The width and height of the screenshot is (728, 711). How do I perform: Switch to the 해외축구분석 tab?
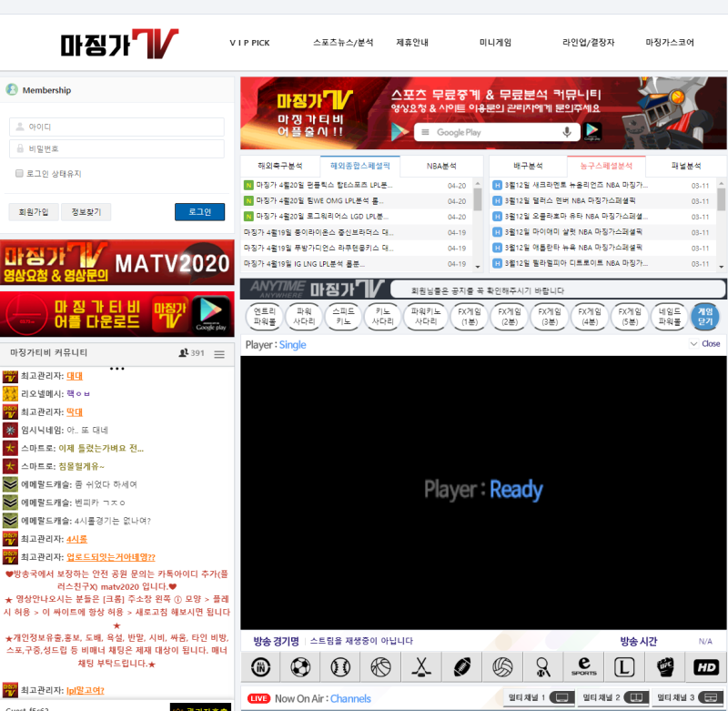point(280,166)
